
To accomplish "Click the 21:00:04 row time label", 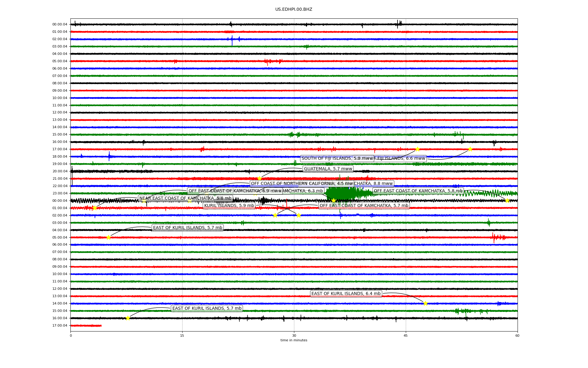I will click(x=60, y=179).
